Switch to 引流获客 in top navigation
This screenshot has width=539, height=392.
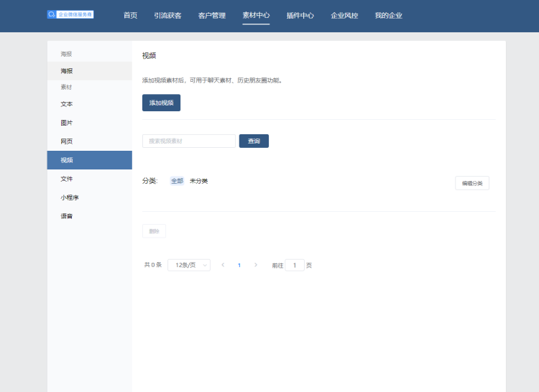tap(167, 15)
